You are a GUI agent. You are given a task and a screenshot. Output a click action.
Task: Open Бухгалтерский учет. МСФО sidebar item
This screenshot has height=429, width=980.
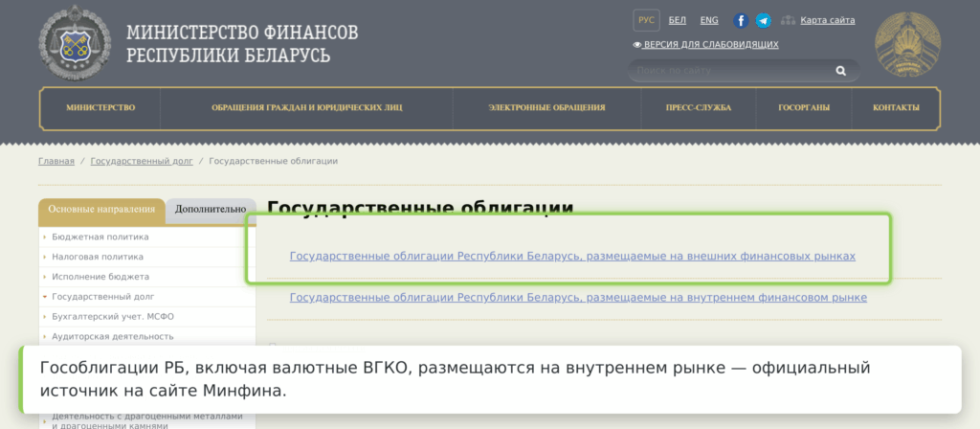coord(146,317)
